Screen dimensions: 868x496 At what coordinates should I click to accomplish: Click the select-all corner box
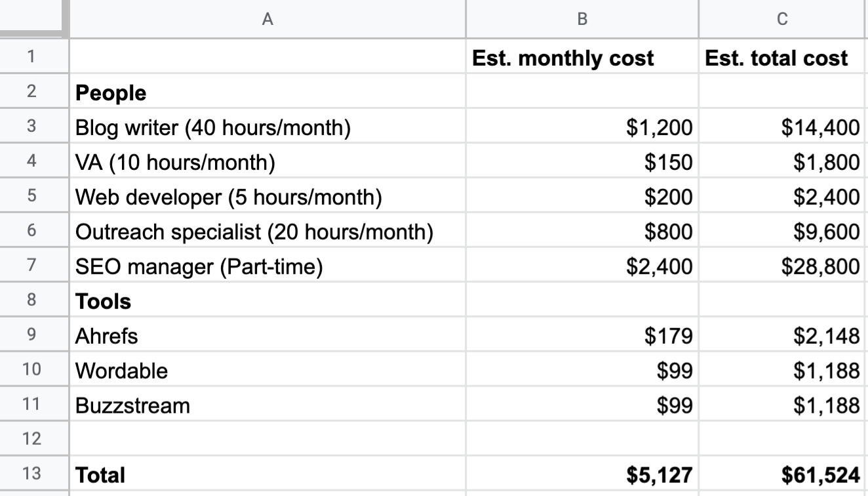point(33,19)
